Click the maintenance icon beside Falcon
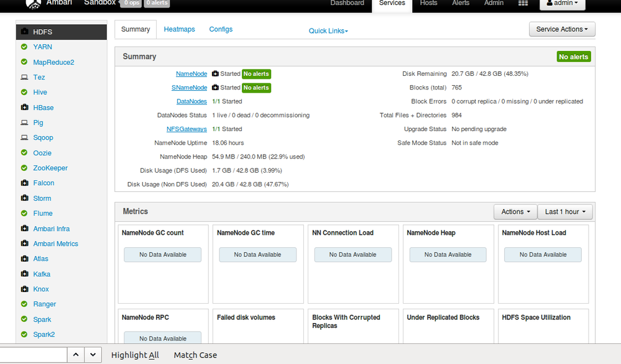 (25, 183)
